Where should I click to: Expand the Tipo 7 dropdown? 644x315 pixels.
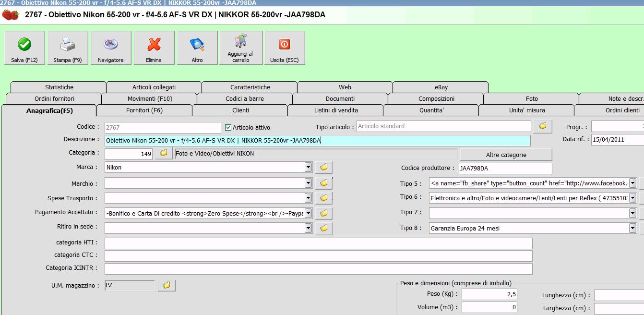(632, 213)
